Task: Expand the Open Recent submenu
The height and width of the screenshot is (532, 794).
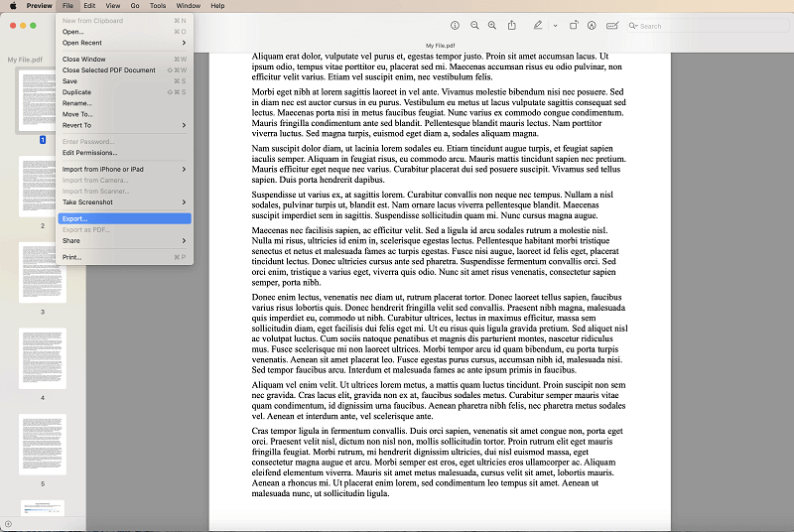Action: click(122, 43)
